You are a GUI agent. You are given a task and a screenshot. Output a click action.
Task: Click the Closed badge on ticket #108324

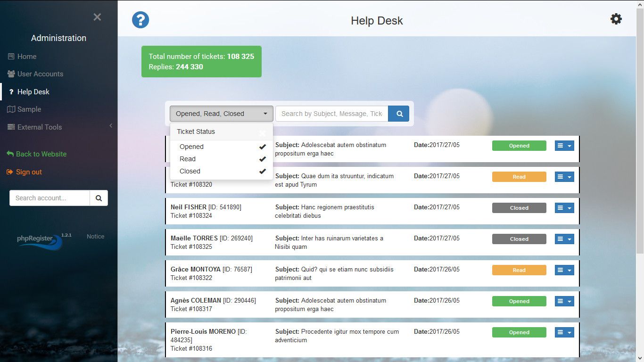519,208
